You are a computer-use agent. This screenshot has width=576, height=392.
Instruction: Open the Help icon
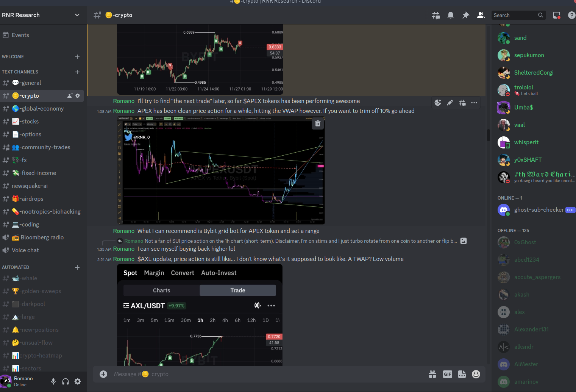point(571,15)
